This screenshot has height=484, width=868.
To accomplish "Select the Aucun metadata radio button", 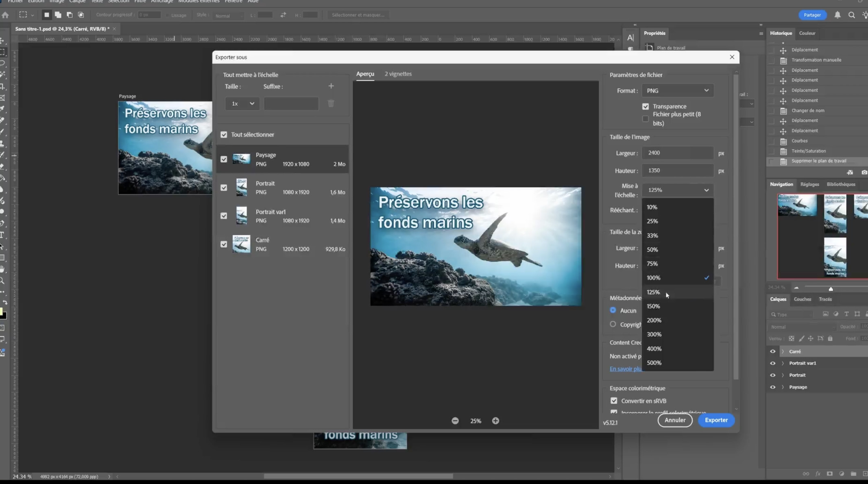I will pos(613,310).
